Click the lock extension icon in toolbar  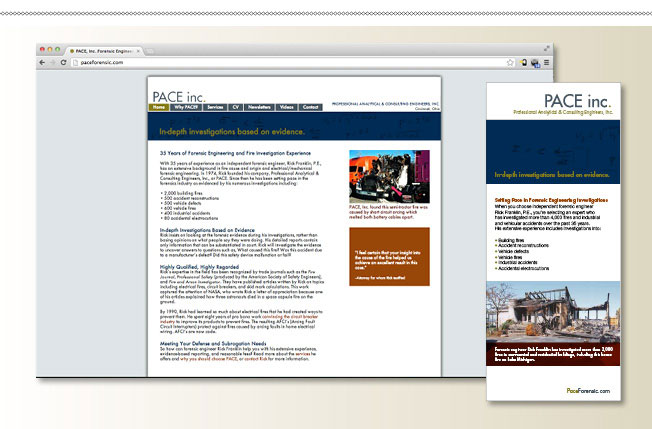coord(523,62)
